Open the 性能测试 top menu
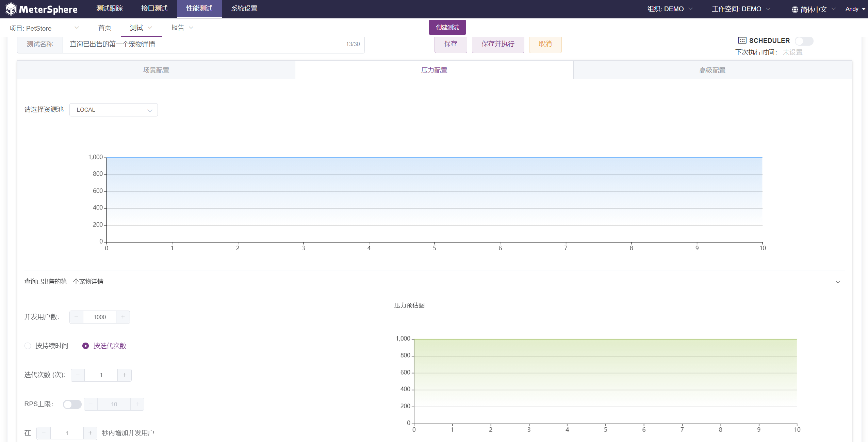 [x=199, y=9]
